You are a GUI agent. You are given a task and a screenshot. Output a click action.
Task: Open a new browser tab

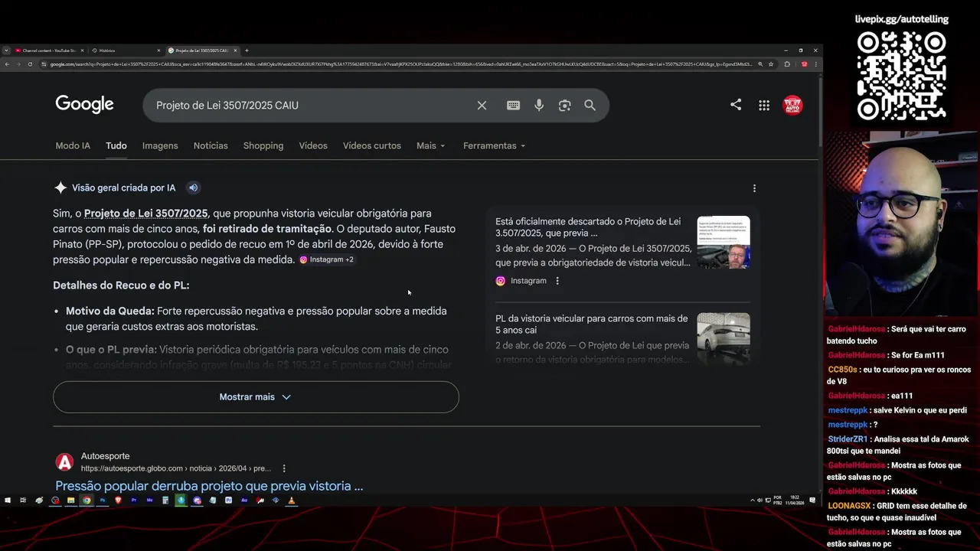pos(247,51)
